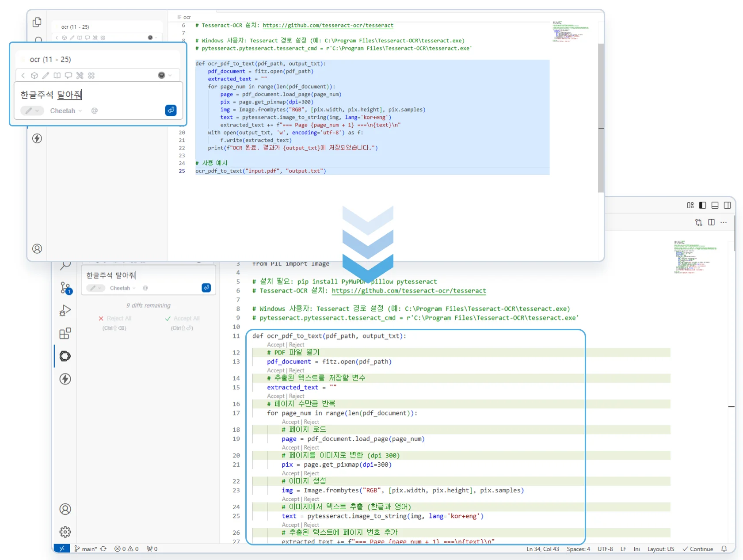The height and width of the screenshot is (560, 743).
Task: Click the Explorer files icon in upper window
Action: pos(37,22)
